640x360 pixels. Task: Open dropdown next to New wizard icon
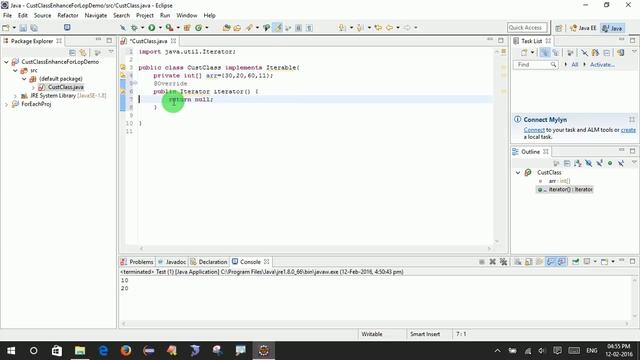coord(14,28)
